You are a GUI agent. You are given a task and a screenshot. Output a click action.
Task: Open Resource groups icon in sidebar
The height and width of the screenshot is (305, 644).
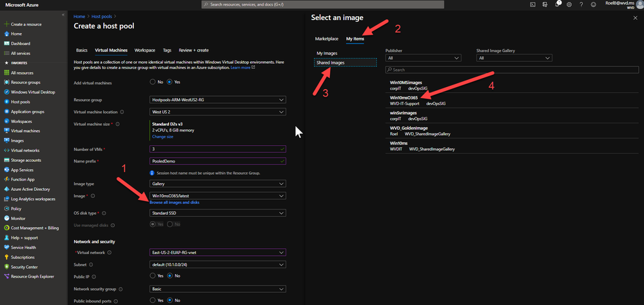6,83
